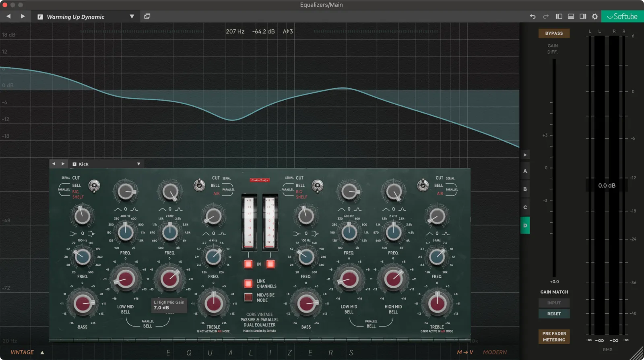Image resolution: width=644 pixels, height=360 pixels.
Task: Go to next Kick module preset
Action: (x=63, y=164)
